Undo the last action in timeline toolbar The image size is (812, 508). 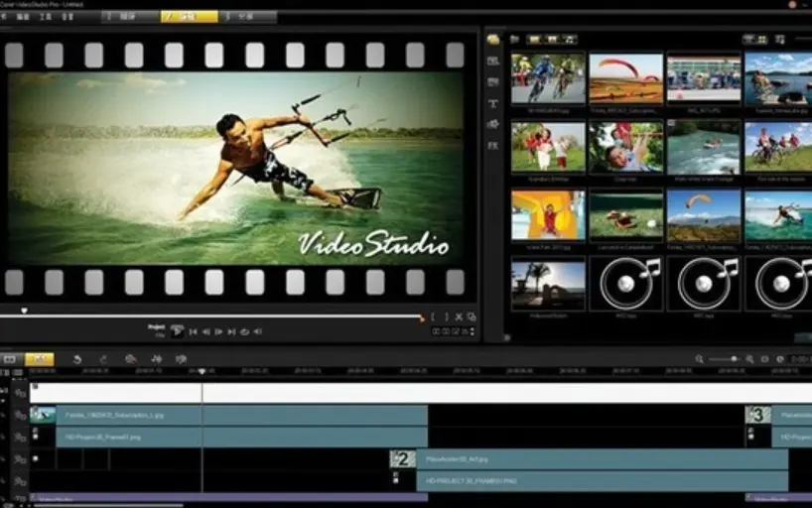77,359
